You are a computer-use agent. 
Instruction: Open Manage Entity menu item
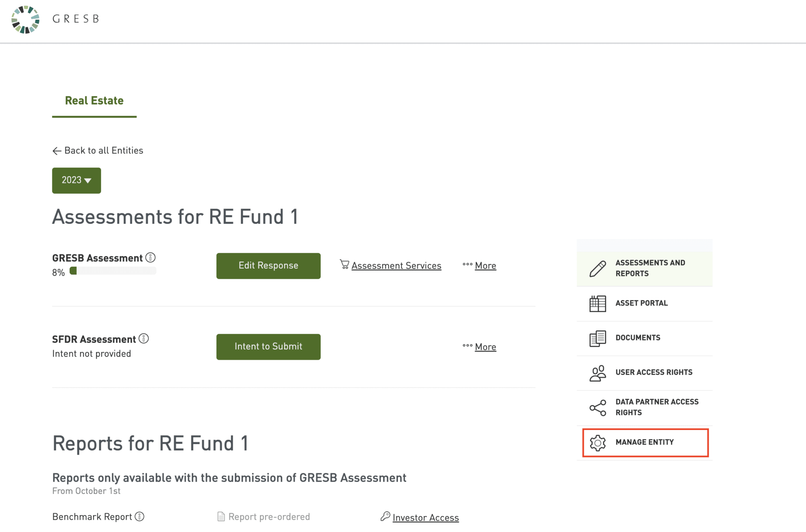pos(645,442)
